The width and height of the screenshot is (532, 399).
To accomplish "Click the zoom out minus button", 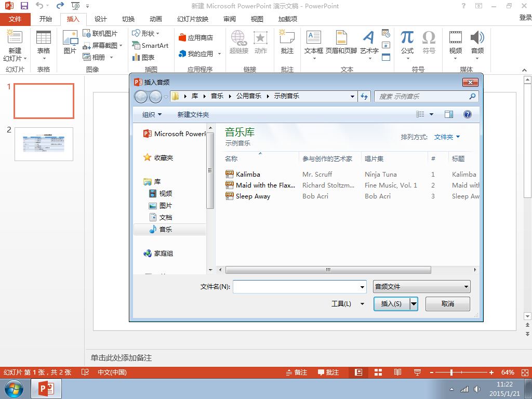I will click(432, 373).
